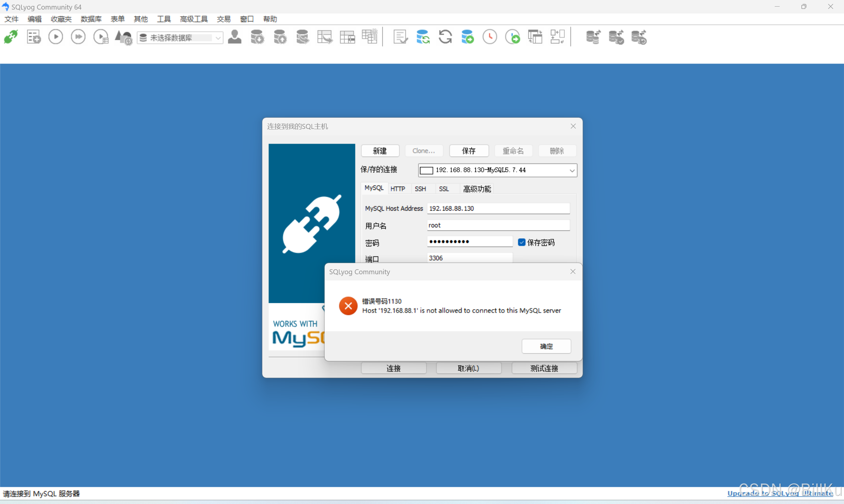
Task: Click the execute query play icon
Action: click(x=56, y=37)
